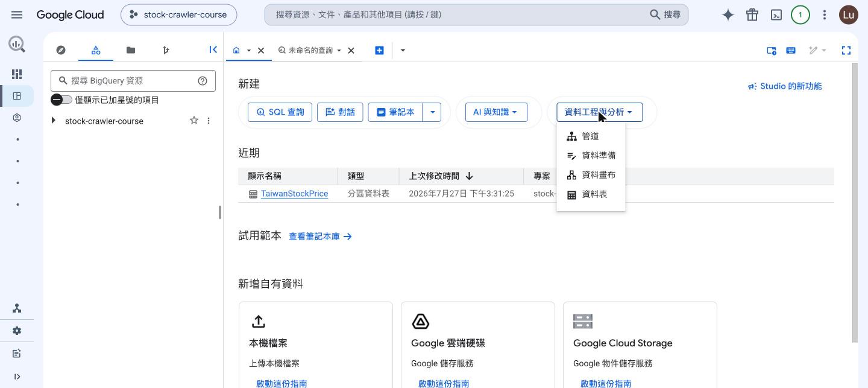This screenshot has height=388, width=868.
Task: Open the Gemini AI sparkle assistant
Action: tap(728, 14)
